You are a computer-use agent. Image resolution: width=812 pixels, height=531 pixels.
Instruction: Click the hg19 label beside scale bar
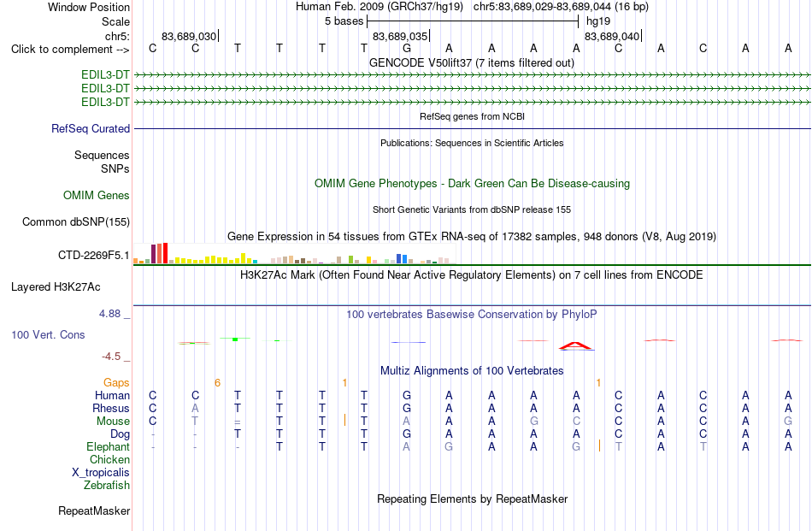[x=598, y=21]
